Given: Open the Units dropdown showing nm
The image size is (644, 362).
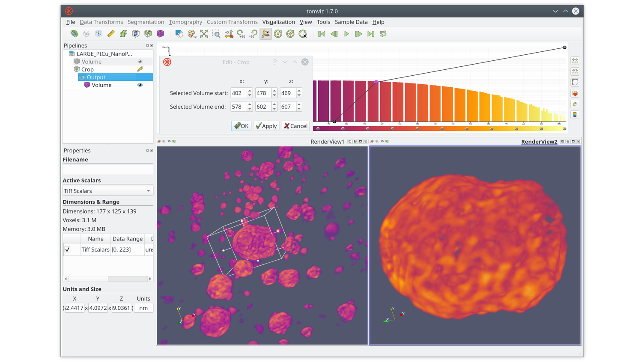Looking at the screenshot, I should (143, 308).
